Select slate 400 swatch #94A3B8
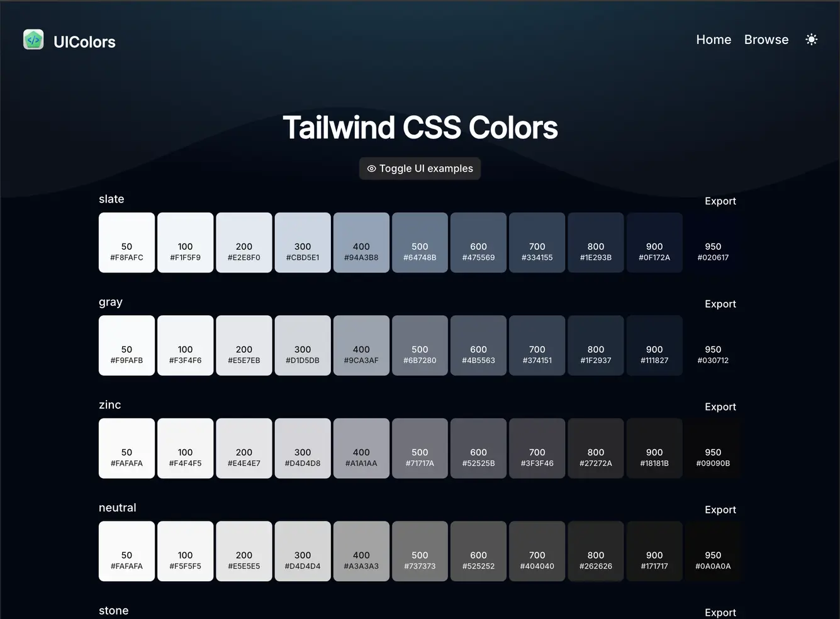The width and height of the screenshot is (840, 619). click(x=361, y=243)
